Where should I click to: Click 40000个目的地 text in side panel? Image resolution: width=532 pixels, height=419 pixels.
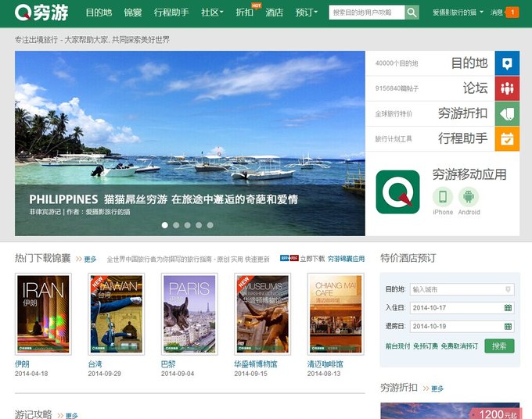click(397, 63)
